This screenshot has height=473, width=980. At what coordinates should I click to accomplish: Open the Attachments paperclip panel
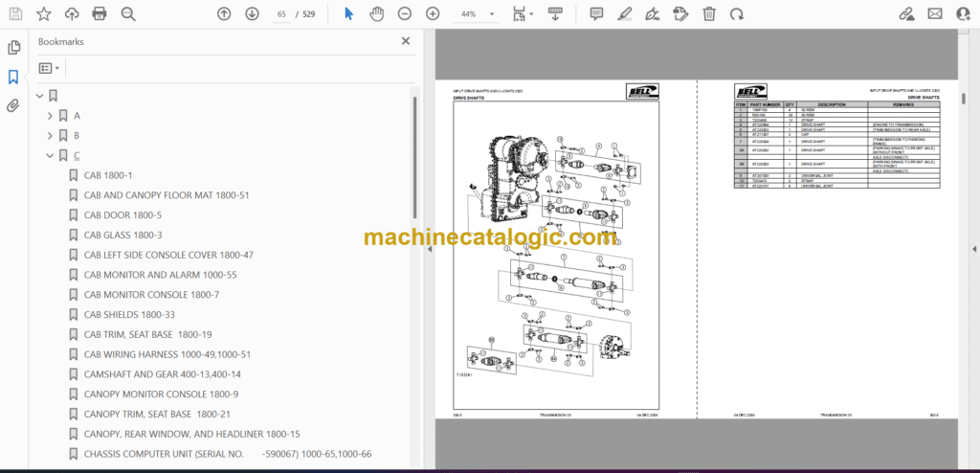13,105
